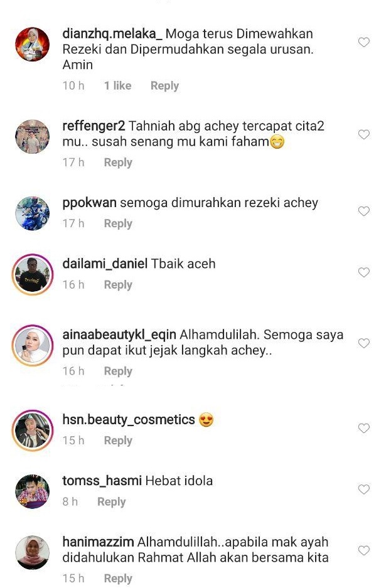Like tomss_hasmi's Hebat idola comment
Viewport: 391px width, 588px height.
363,489
